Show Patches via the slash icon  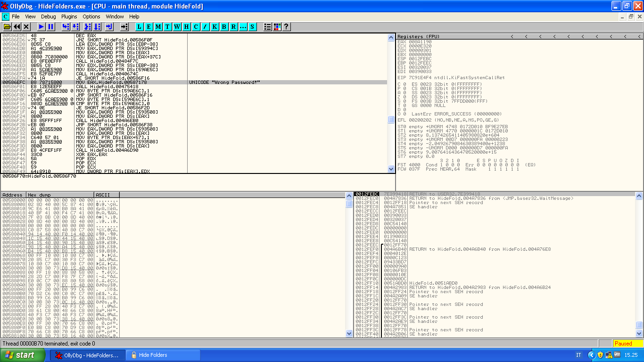206,27
